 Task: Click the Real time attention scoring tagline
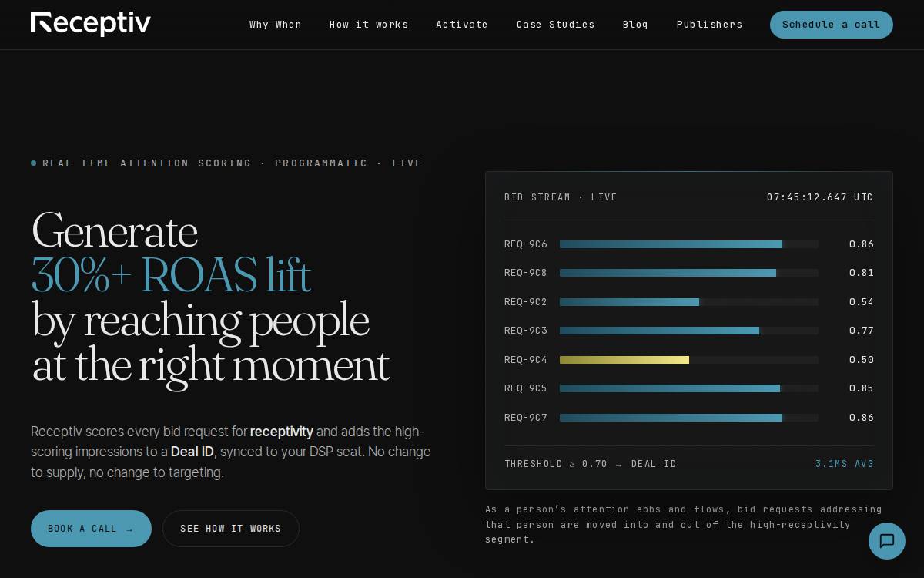click(233, 163)
